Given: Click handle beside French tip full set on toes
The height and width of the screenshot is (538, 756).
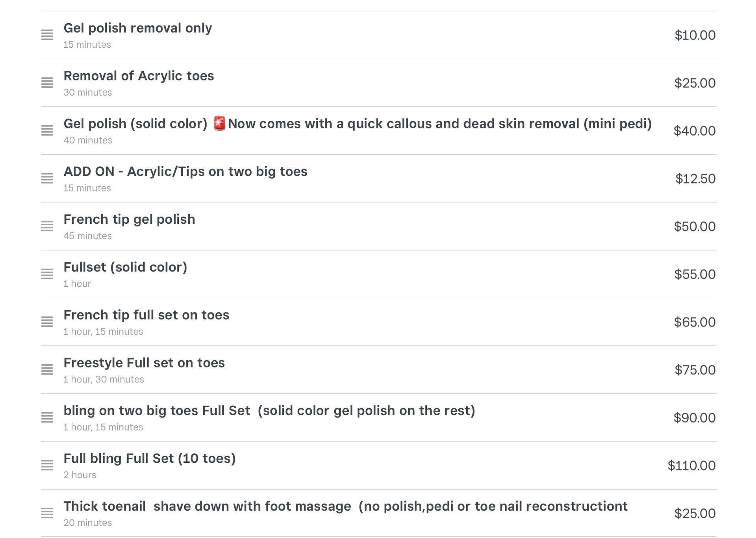Looking at the screenshot, I should (47, 322).
